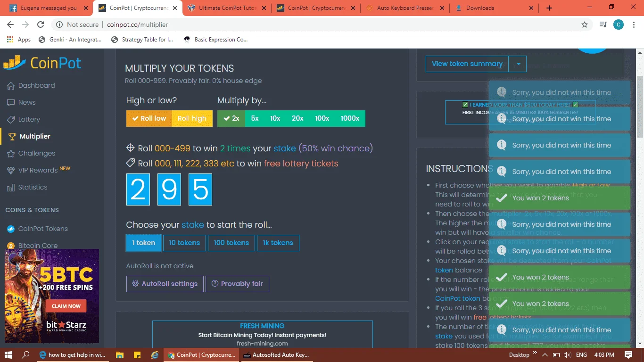Reload the CoinPot page

pyautogui.click(x=41, y=25)
